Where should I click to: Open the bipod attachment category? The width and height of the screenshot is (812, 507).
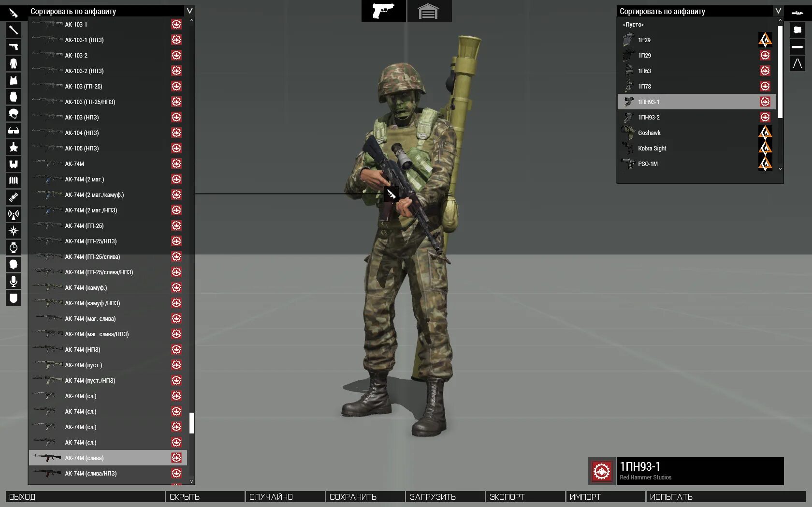point(797,63)
